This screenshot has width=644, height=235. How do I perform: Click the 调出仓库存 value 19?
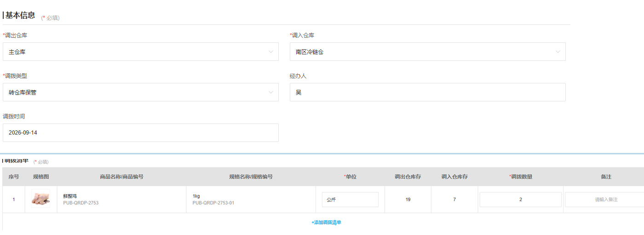click(x=408, y=200)
